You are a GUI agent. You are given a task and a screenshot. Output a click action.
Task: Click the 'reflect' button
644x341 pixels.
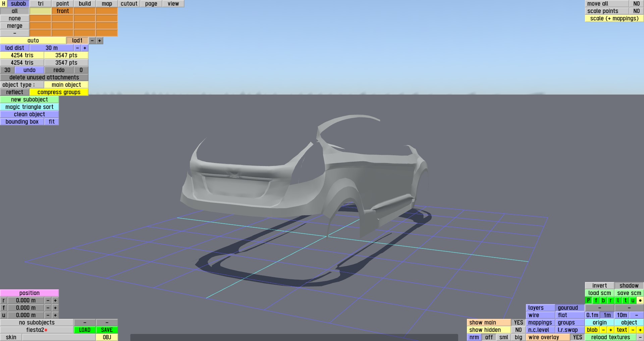click(15, 92)
